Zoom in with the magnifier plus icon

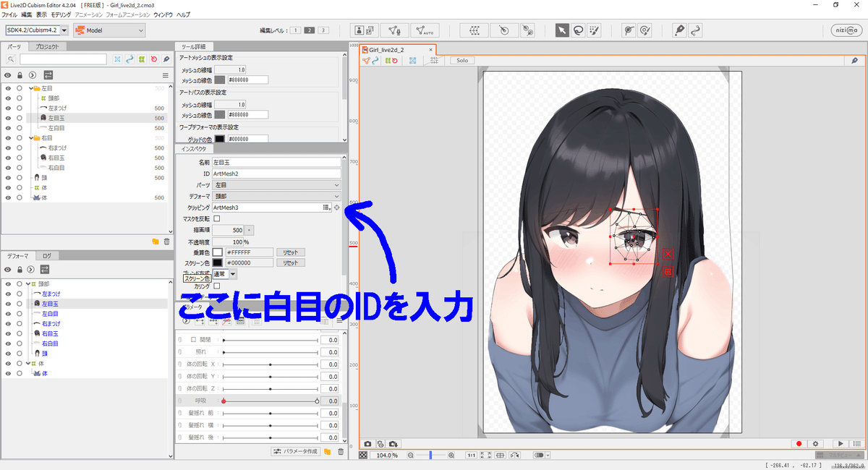(451, 456)
